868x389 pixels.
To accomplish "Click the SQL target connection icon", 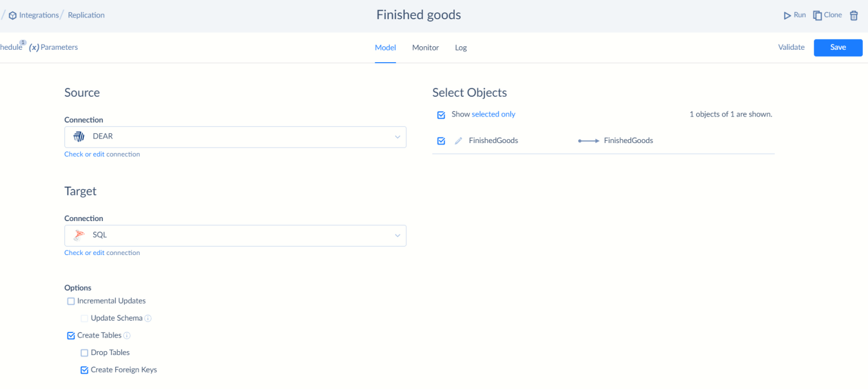I will click(77, 235).
